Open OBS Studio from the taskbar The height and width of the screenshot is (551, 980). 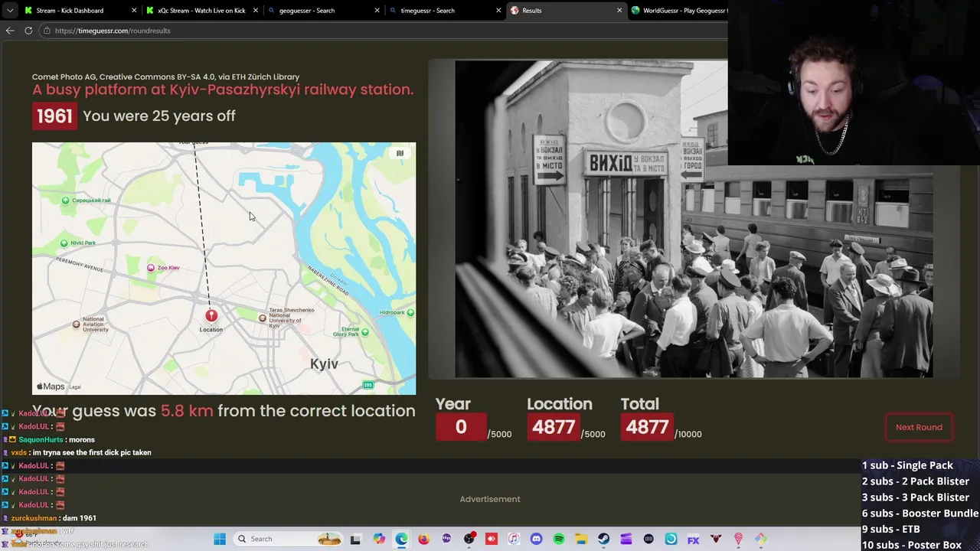point(469,539)
